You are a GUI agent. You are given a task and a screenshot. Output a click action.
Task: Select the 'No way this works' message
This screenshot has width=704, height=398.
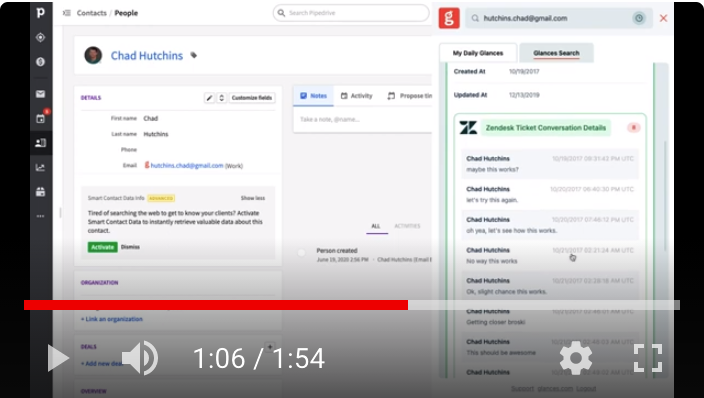click(550, 256)
